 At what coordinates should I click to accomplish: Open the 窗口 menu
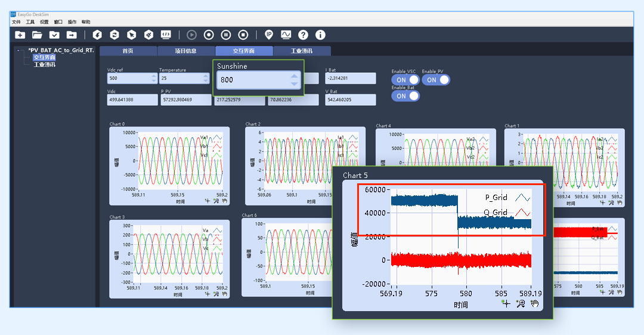coord(58,22)
